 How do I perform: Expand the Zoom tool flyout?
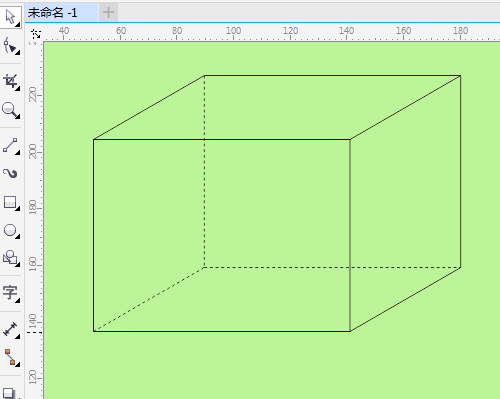point(18,117)
